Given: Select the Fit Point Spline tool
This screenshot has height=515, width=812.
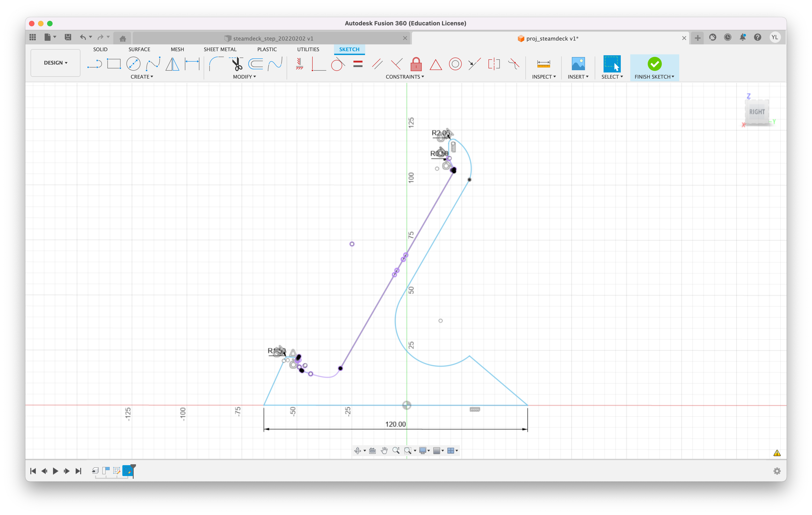Looking at the screenshot, I should point(153,64).
